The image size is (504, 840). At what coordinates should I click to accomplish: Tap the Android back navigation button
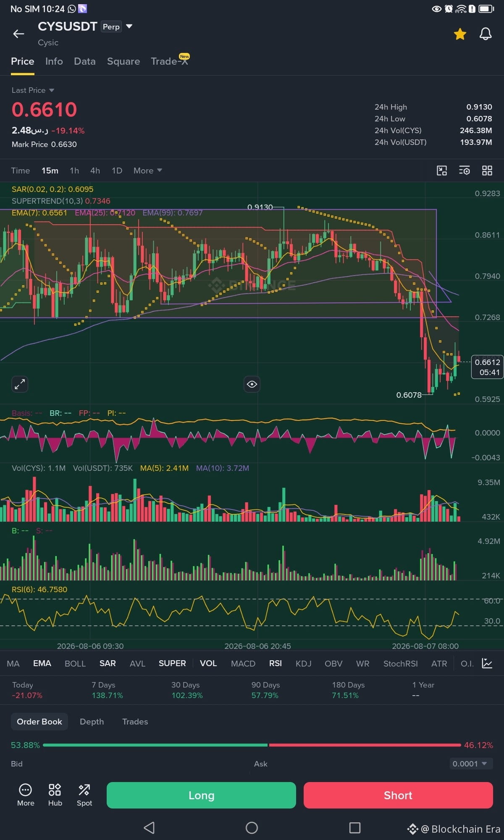coord(149,828)
